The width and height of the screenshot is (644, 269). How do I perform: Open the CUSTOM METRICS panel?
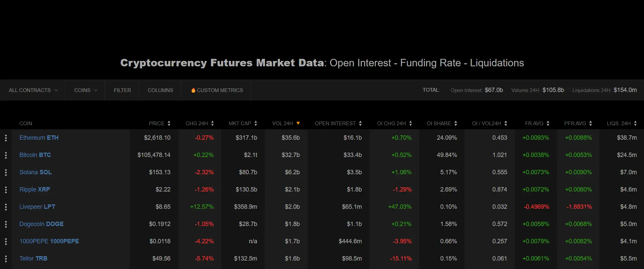220,90
